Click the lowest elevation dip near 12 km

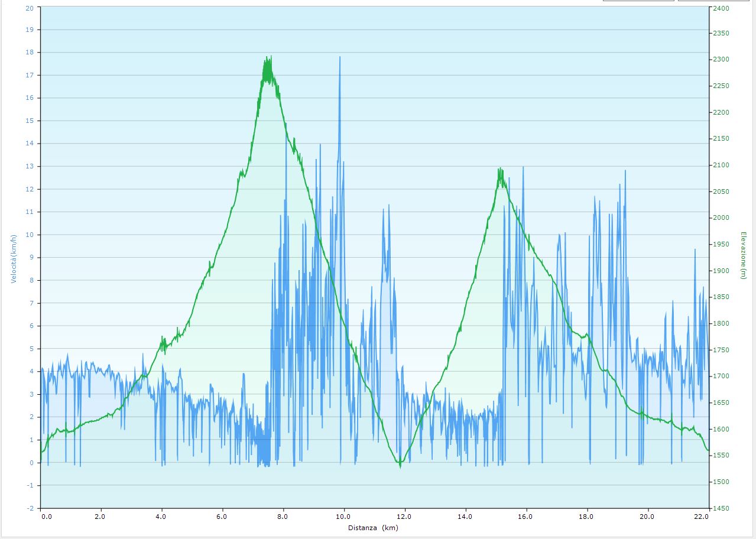tap(400, 466)
